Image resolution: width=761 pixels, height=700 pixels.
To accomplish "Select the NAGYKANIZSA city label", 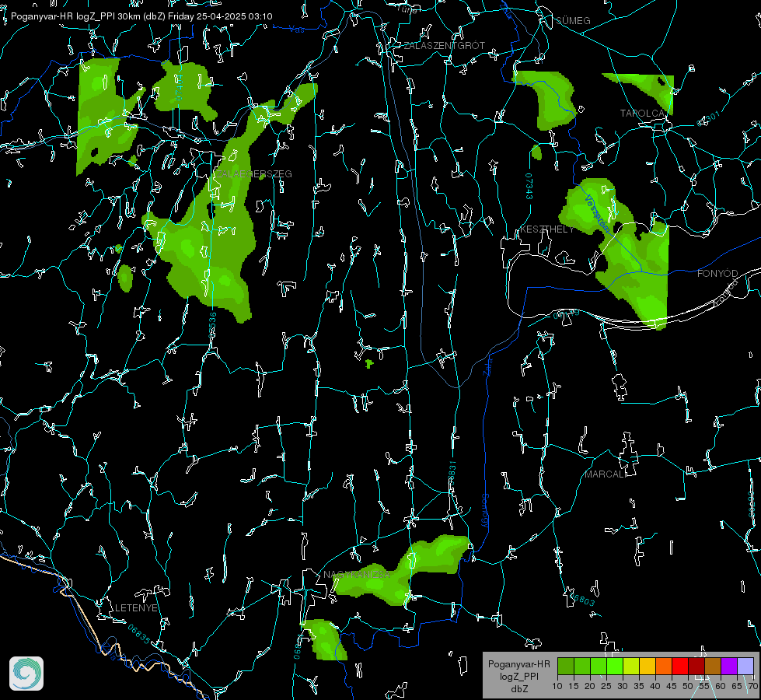I will (357, 575).
